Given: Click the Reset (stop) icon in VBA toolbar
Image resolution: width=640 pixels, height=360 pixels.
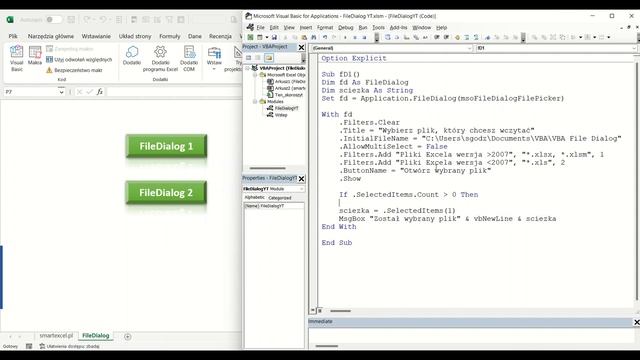Looking at the screenshot, I should pos(364,37).
